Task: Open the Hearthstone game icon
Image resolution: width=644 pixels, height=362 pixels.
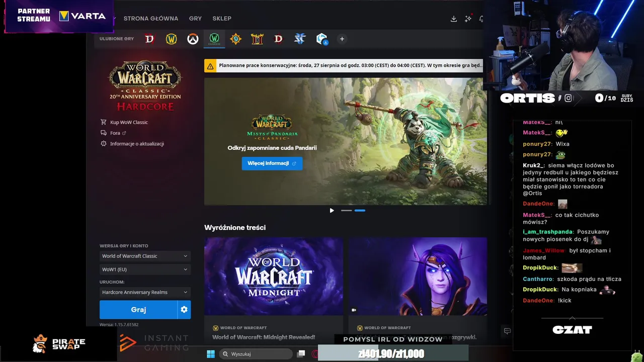Action: [x=235, y=39]
